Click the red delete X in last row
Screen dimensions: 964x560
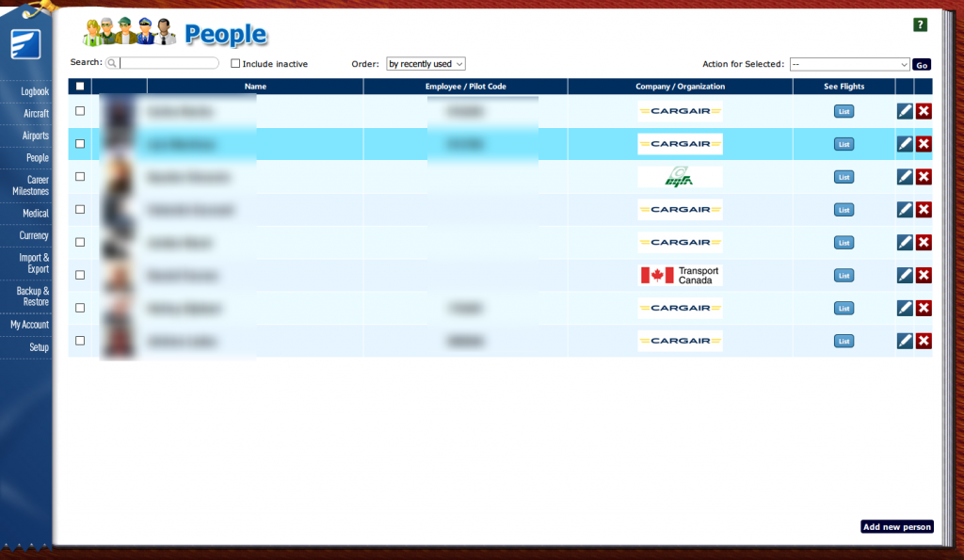point(924,341)
